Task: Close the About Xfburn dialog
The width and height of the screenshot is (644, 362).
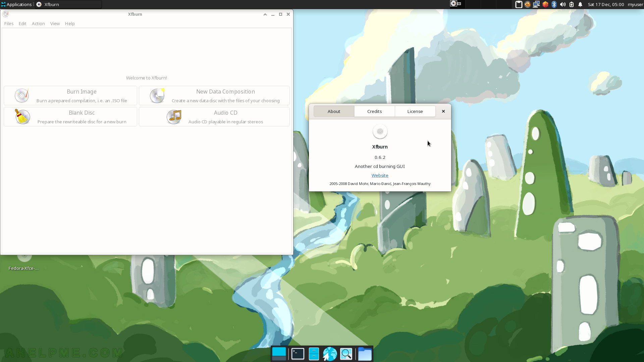Action: (x=443, y=111)
